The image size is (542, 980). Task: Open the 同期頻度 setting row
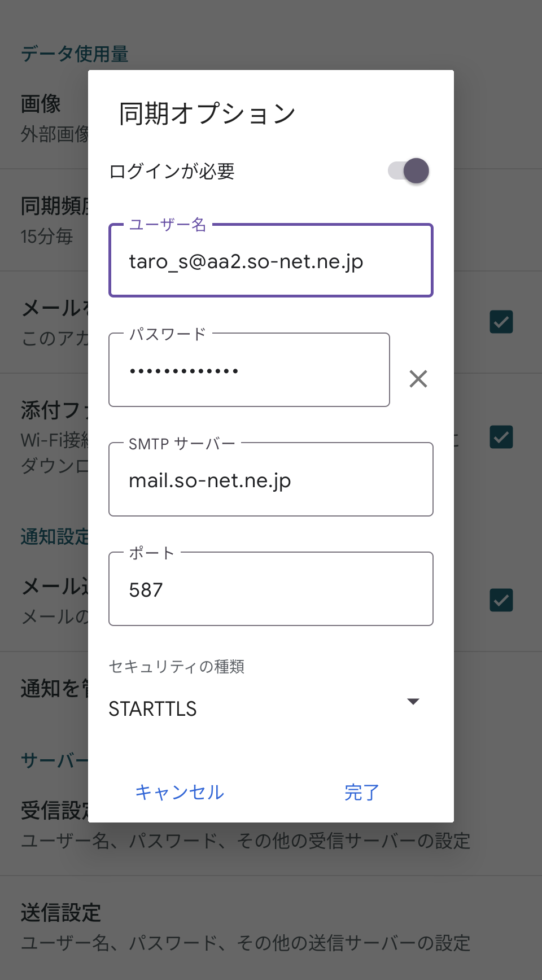click(x=51, y=220)
